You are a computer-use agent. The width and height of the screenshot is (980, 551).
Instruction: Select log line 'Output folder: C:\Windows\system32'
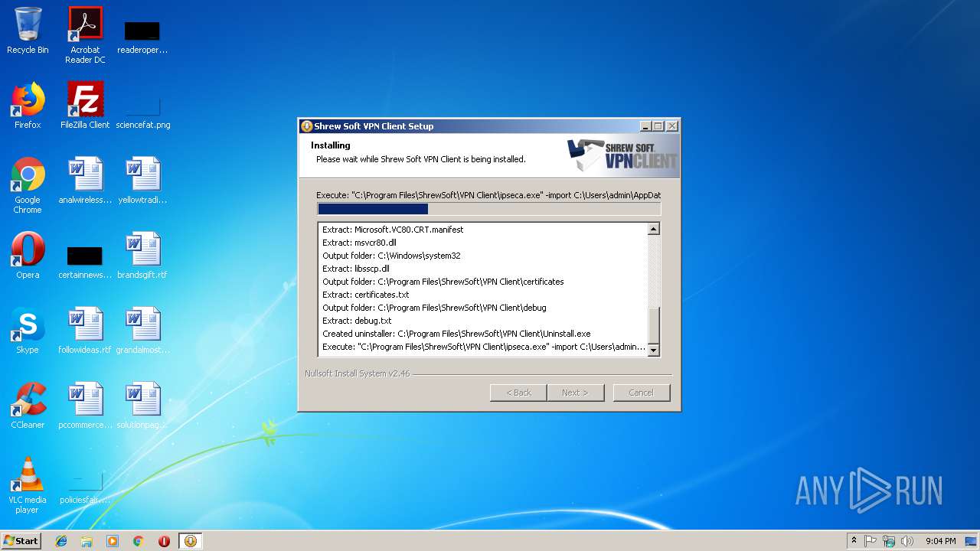click(391, 256)
